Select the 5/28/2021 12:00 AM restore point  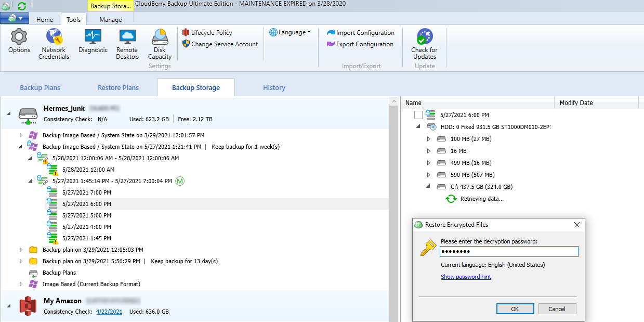(88, 170)
